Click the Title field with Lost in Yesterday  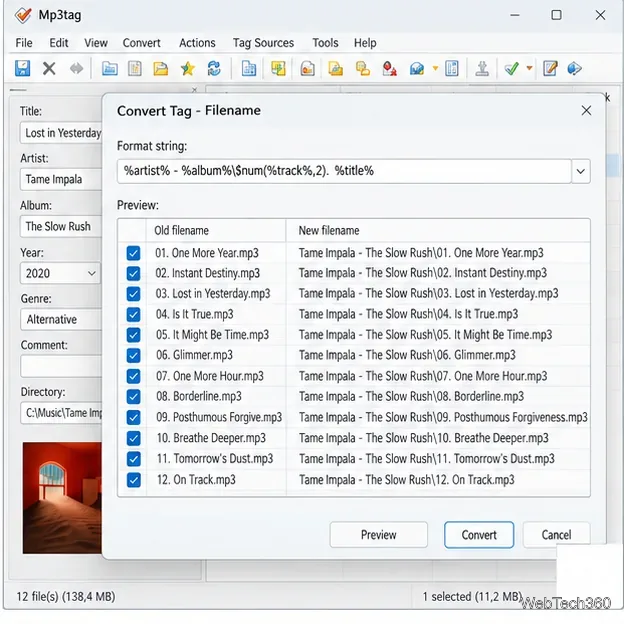(62, 133)
